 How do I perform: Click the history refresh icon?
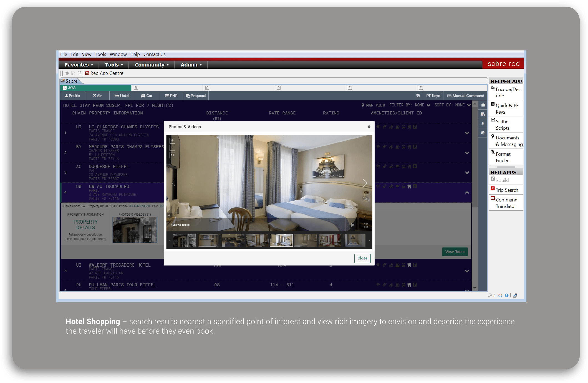(x=418, y=96)
